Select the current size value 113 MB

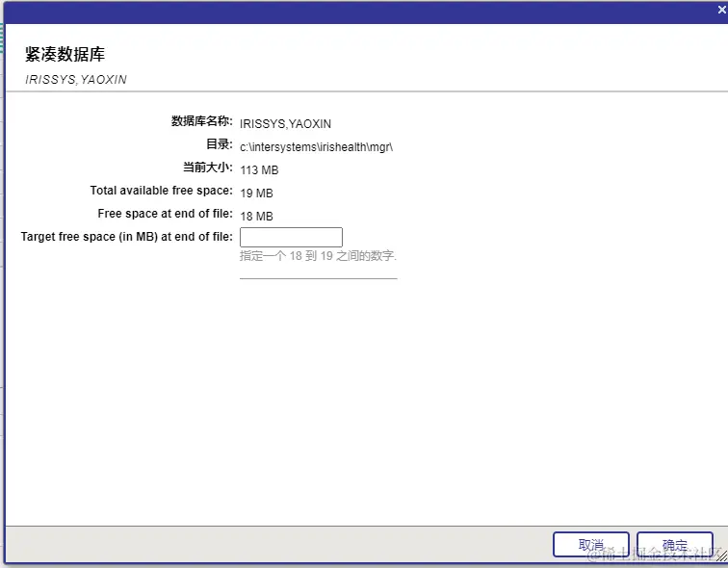[x=259, y=170]
